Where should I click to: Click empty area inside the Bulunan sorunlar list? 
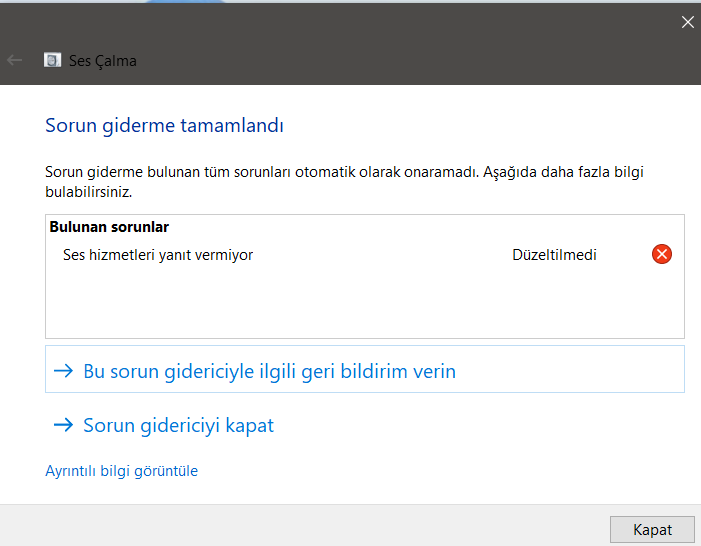tap(360, 305)
